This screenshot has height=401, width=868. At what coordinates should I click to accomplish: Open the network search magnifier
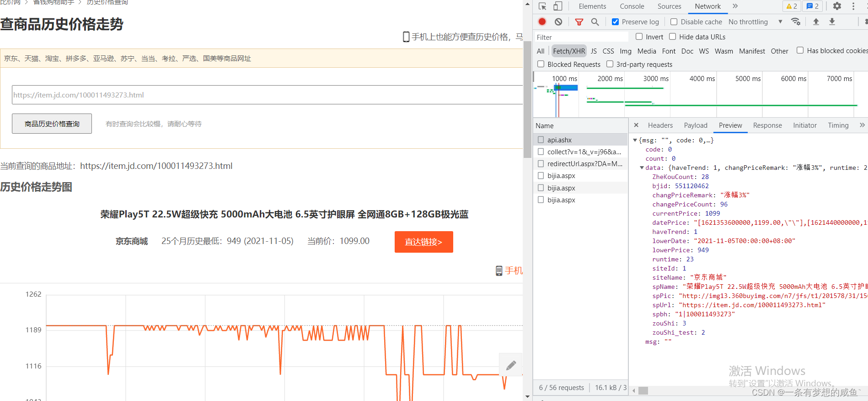595,22
